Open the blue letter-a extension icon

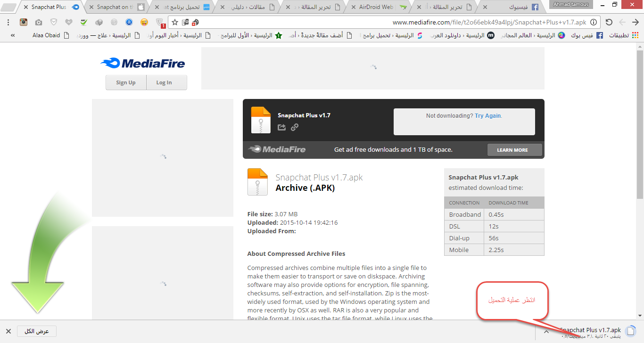[129, 22]
